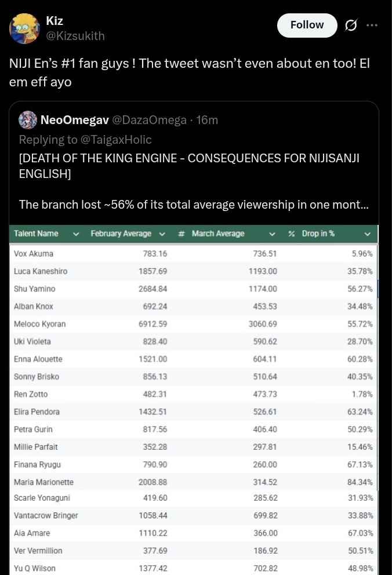392x575 pixels.
Task: Click the hash icon before March Average
Action: [182, 234]
